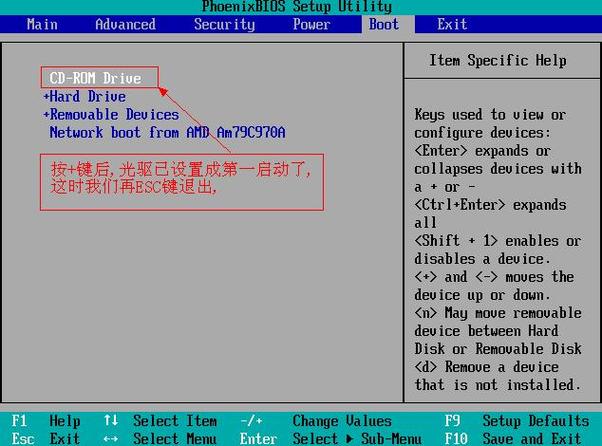Go to the Exit tab
Viewport: 602px width, 446px height.
[452, 24]
